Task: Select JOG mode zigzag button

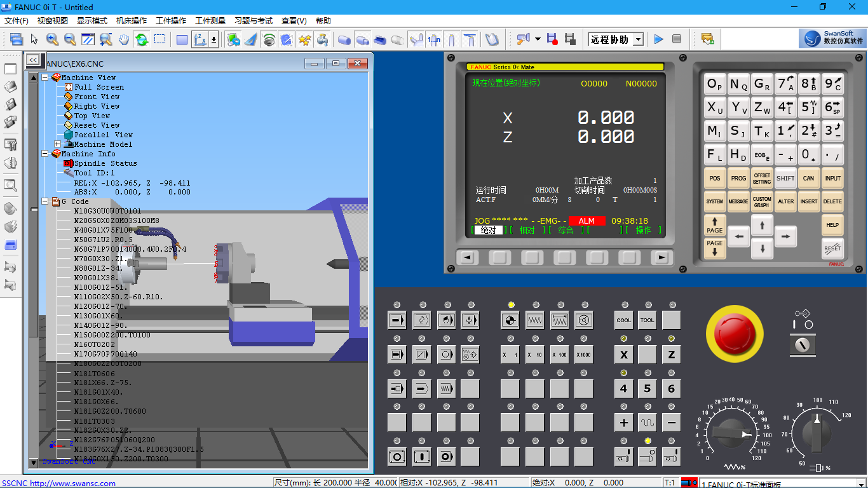Action: pyautogui.click(x=535, y=320)
